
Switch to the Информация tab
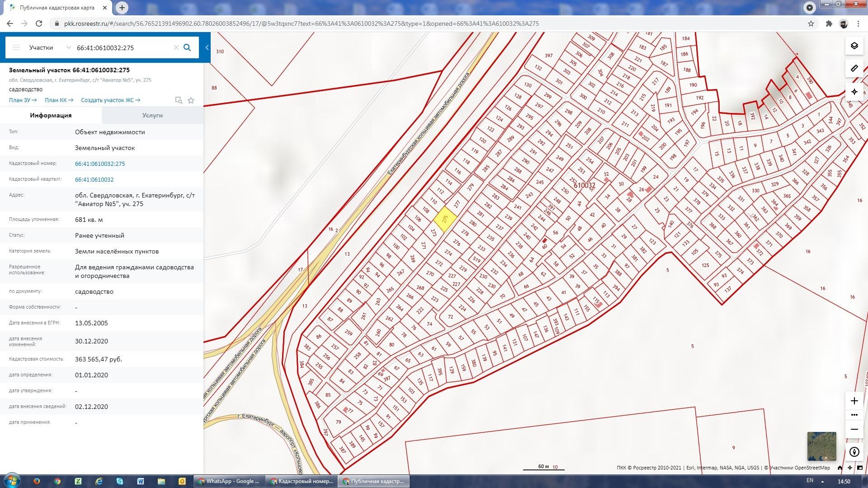click(x=51, y=115)
